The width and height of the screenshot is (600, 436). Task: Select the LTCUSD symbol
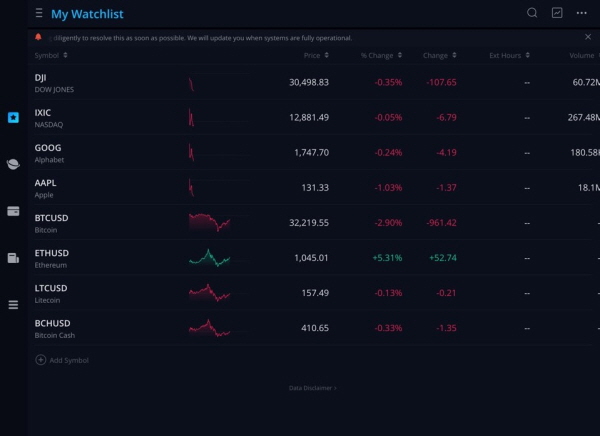pyautogui.click(x=51, y=288)
